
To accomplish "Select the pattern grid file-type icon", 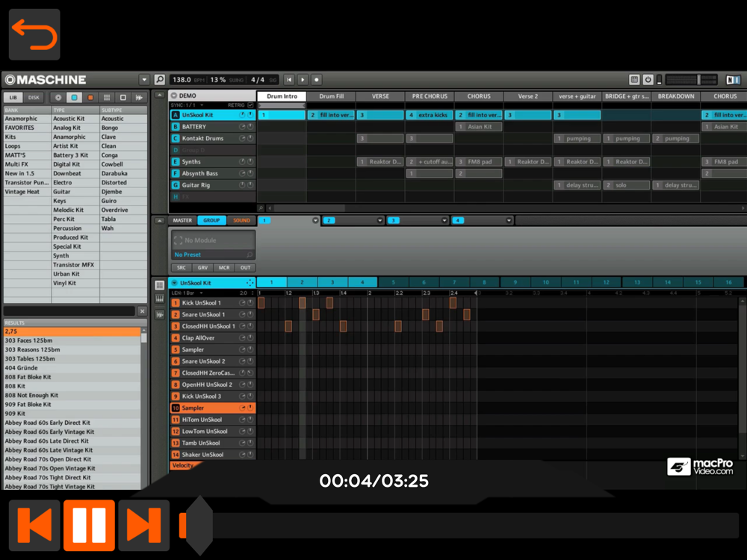I will [107, 97].
